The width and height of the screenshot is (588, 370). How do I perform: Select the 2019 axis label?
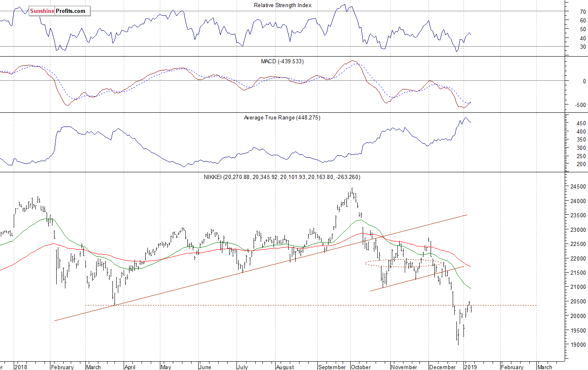pos(471,367)
